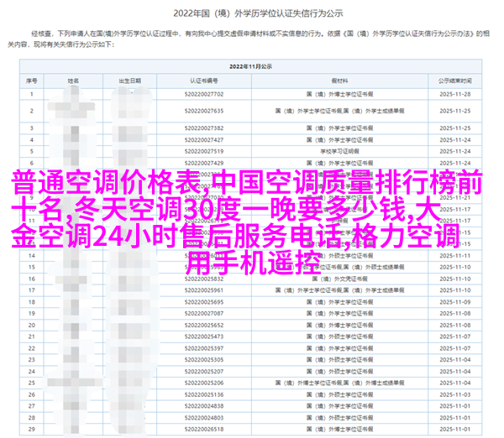Screen dimensions: 504x438
Task: Click the end date 2025-11-11
Action: pyautogui.click(x=454, y=256)
